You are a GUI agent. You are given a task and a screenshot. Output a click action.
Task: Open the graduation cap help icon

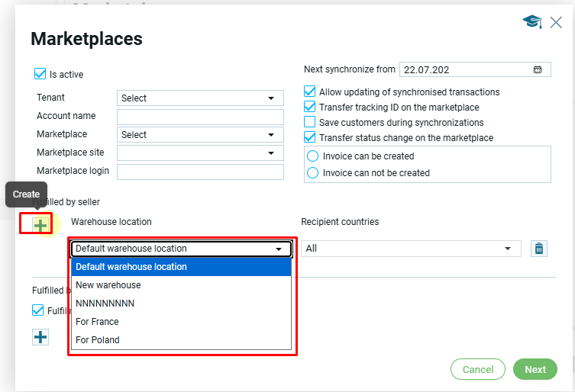click(532, 23)
